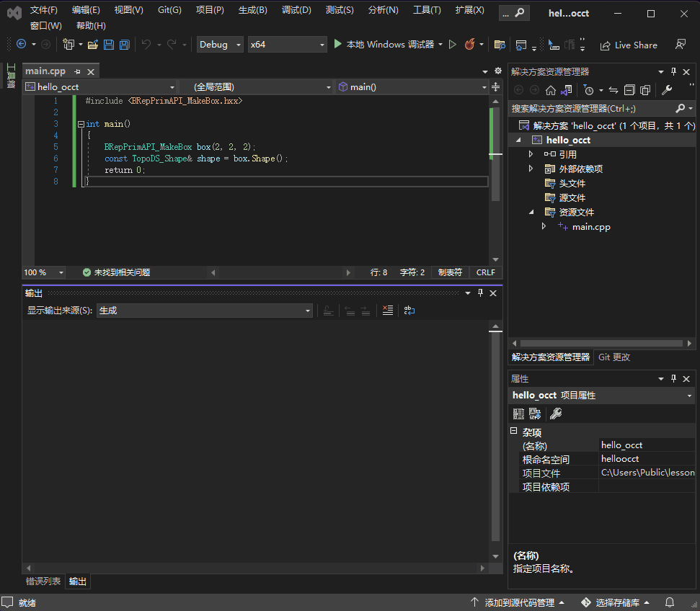Open properties wrench icon in Solution Explorer
The image size is (700, 611).
pyautogui.click(x=667, y=90)
